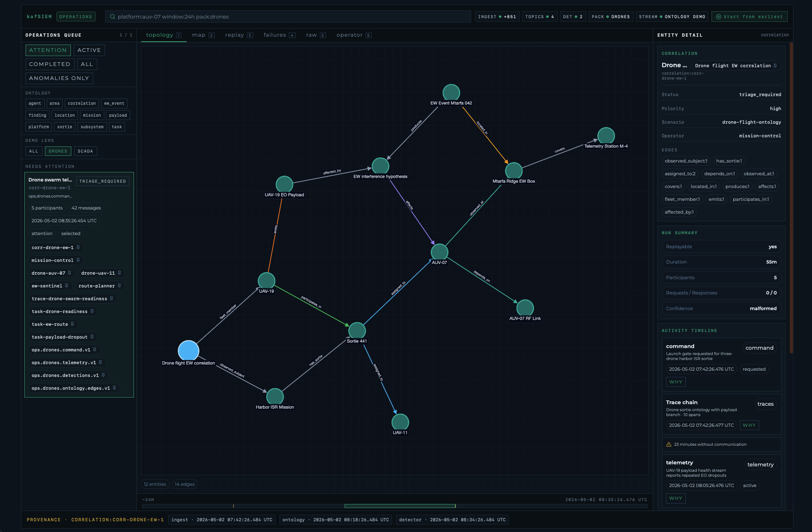Toggle the ANOMALIES ONLY filter
This screenshot has width=812, height=532.
(x=59, y=78)
